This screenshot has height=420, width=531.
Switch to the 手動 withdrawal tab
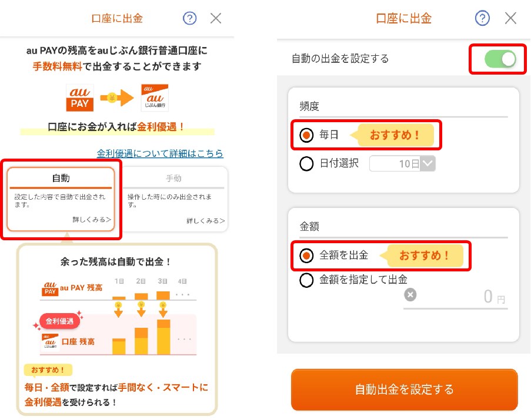[x=175, y=178]
